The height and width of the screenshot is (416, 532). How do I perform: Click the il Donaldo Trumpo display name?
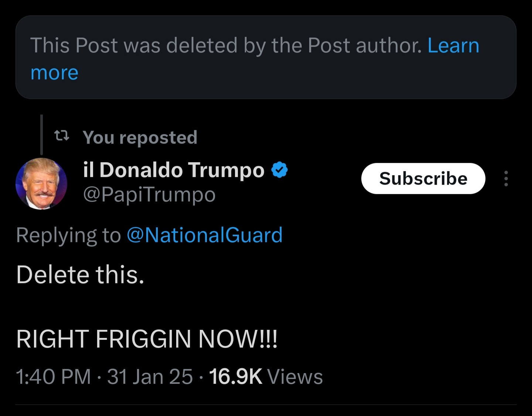[174, 170]
